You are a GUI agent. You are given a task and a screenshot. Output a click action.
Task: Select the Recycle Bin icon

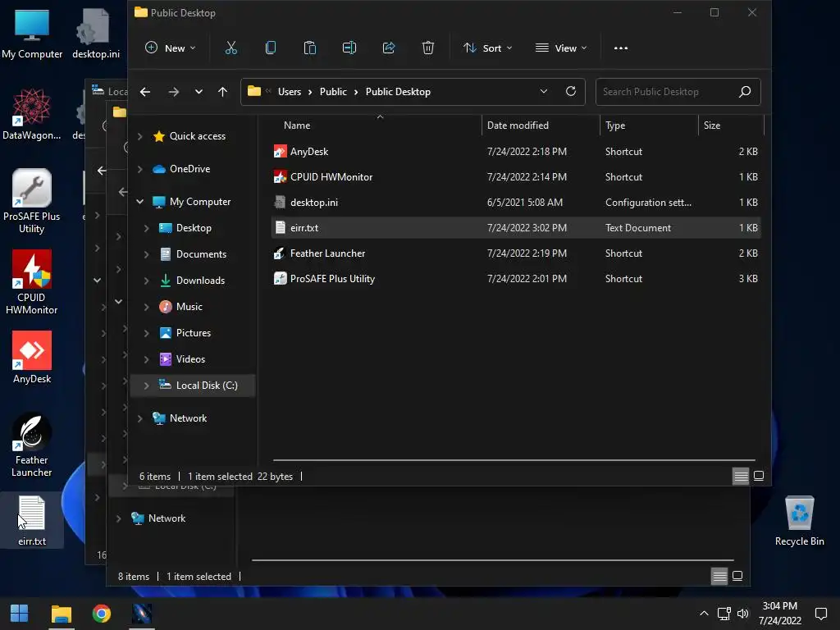pyautogui.click(x=799, y=521)
